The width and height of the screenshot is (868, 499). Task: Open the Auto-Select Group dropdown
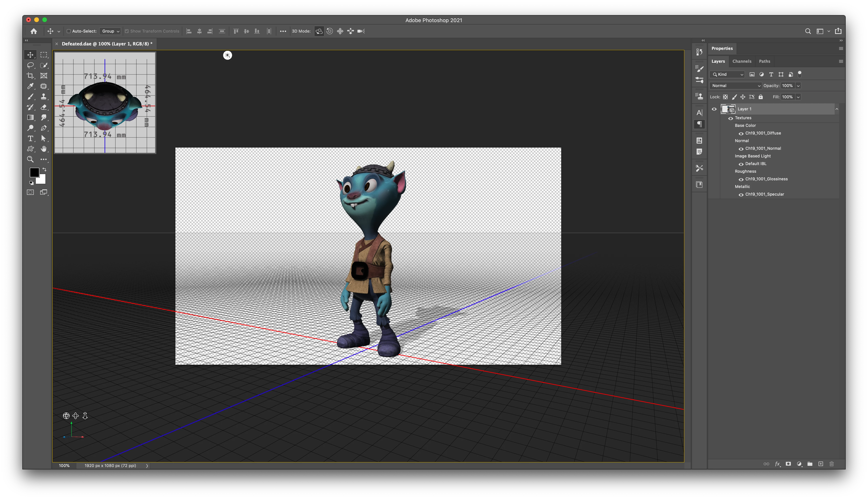click(x=110, y=31)
